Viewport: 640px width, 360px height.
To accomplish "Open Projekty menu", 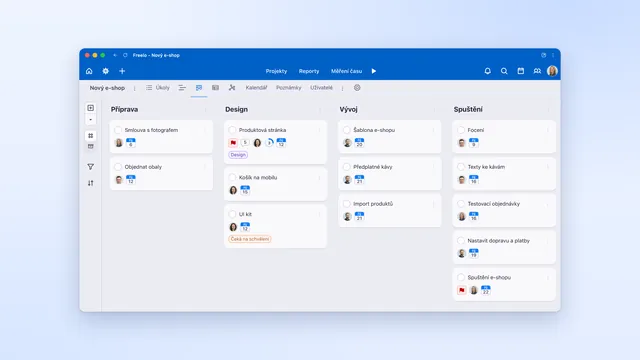I will 276,71.
